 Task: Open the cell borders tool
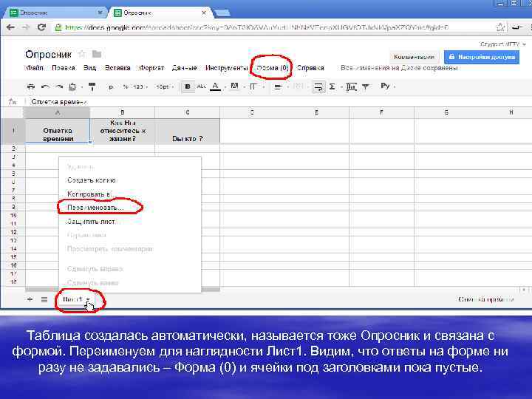point(253,87)
